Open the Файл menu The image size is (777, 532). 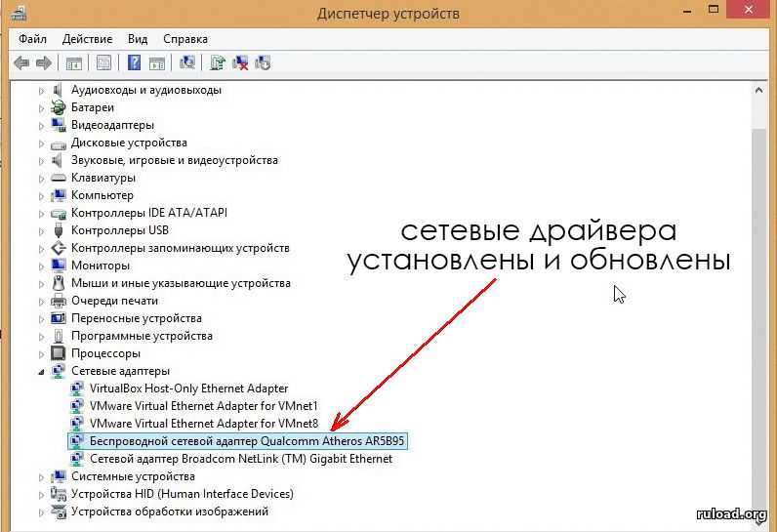[33, 39]
